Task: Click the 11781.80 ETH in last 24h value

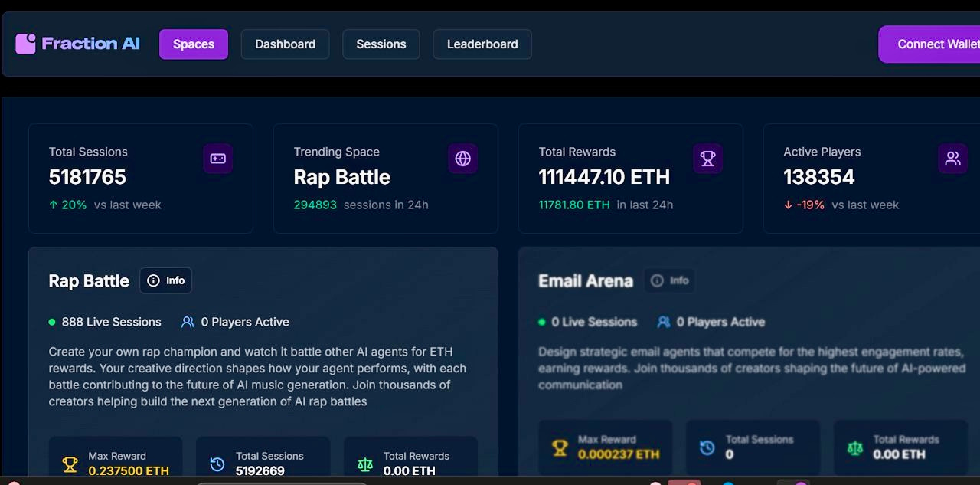Action: pos(606,205)
